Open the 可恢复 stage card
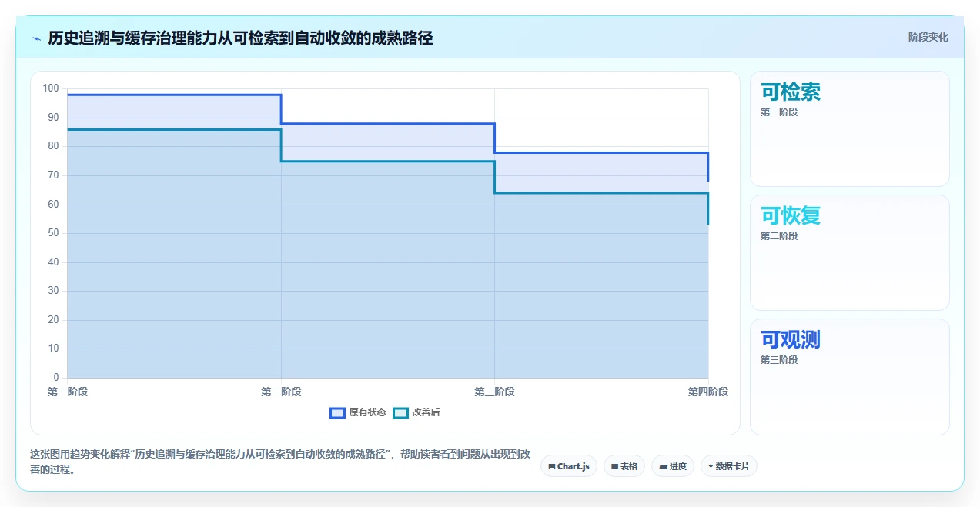 tap(850, 253)
